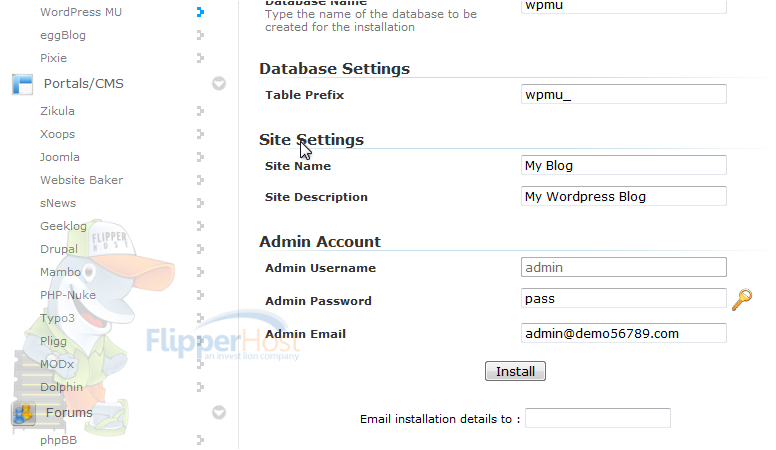Click the arrow icon beside Mambo
The image size is (776, 450).
click(200, 272)
